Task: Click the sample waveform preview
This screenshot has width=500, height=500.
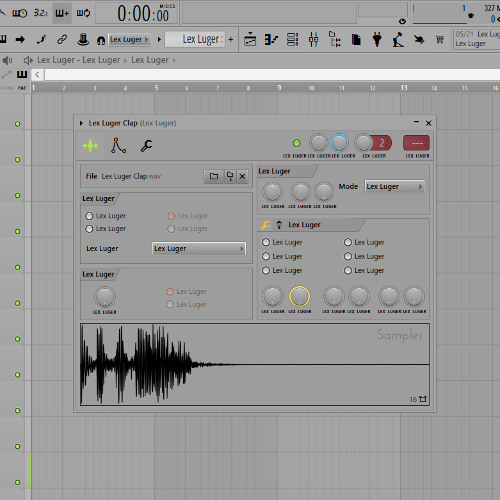Action: [x=255, y=364]
